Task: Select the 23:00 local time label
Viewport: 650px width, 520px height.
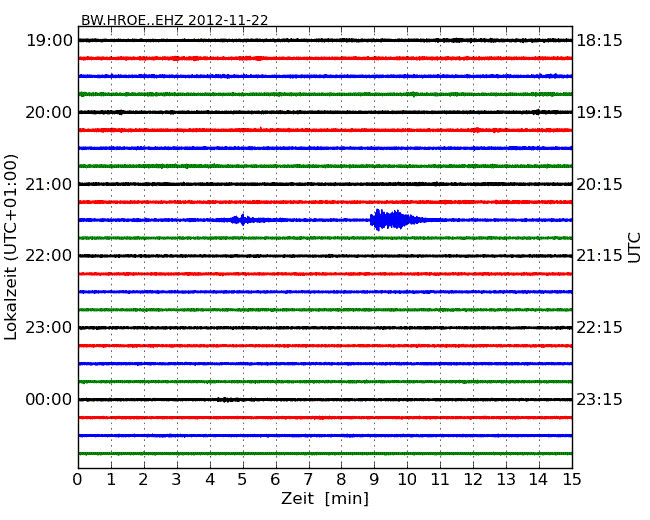Action: tap(49, 328)
